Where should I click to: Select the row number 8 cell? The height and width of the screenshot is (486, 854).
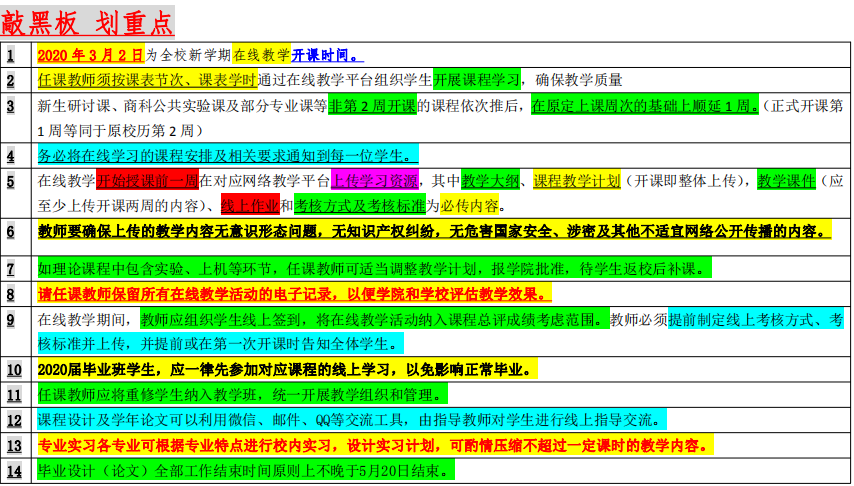11,294
